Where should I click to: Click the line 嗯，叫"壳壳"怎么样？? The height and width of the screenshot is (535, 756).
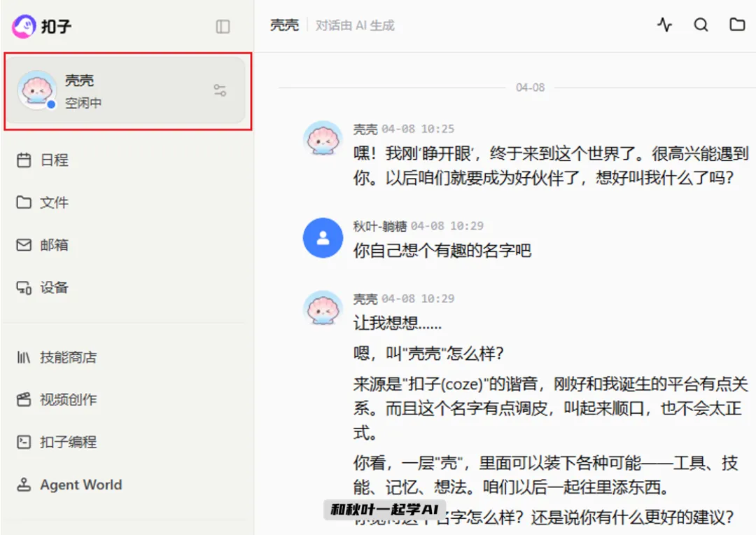(428, 353)
